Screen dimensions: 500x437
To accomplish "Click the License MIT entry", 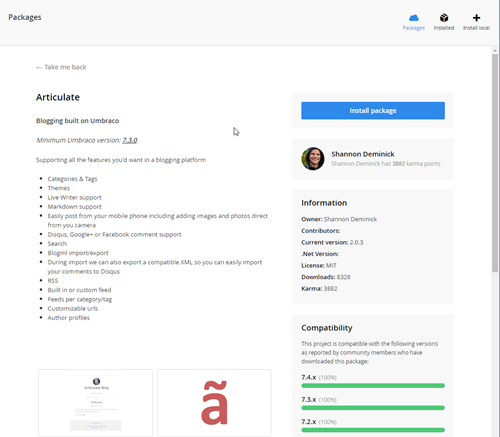I will coord(319,265).
